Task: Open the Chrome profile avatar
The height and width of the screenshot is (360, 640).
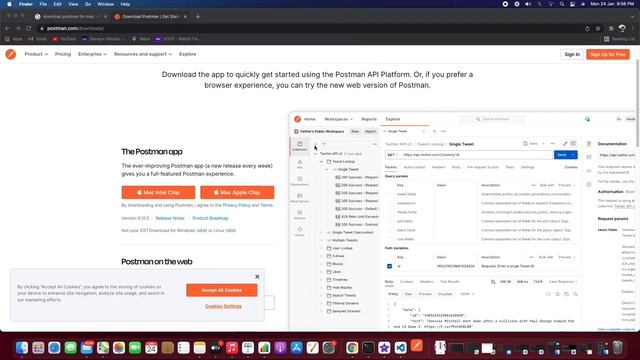Action: pyautogui.click(x=622, y=29)
